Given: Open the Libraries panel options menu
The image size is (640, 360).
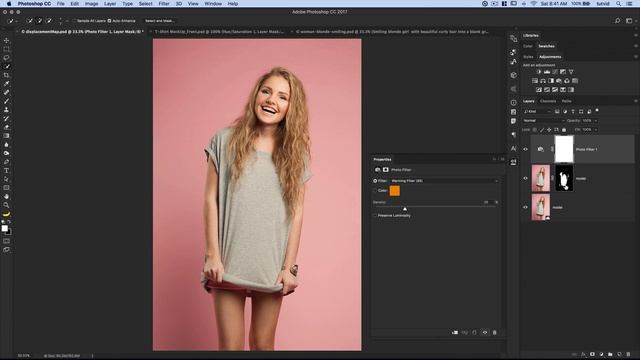Looking at the screenshot, I should pos(635,36).
